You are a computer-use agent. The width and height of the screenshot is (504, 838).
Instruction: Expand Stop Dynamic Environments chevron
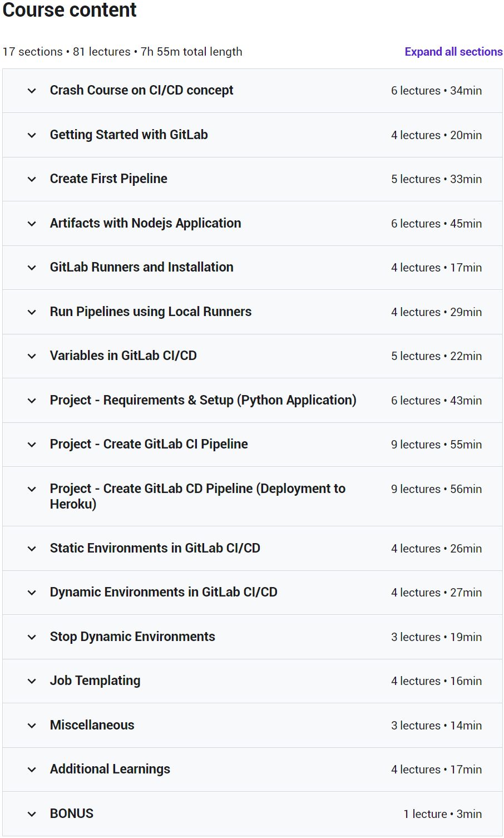click(32, 637)
